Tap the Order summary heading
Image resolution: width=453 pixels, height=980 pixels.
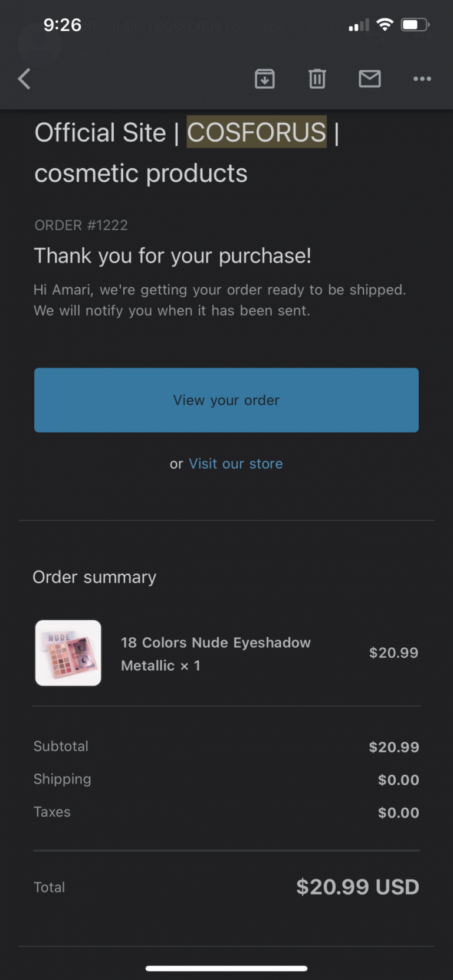click(94, 577)
